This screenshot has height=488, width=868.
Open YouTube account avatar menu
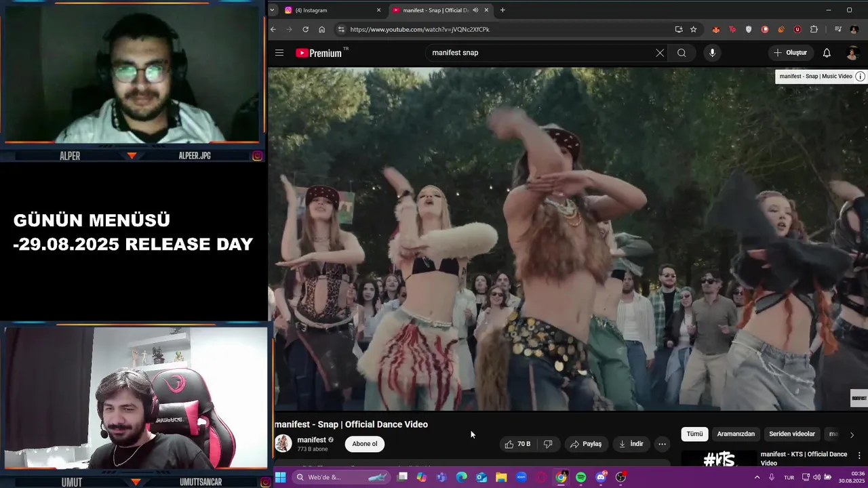click(x=853, y=53)
